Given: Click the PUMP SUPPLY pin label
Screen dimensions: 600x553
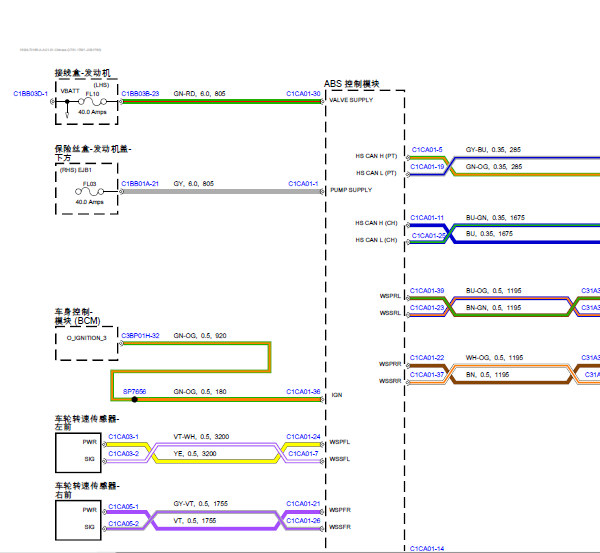Looking at the screenshot, I should [351, 190].
